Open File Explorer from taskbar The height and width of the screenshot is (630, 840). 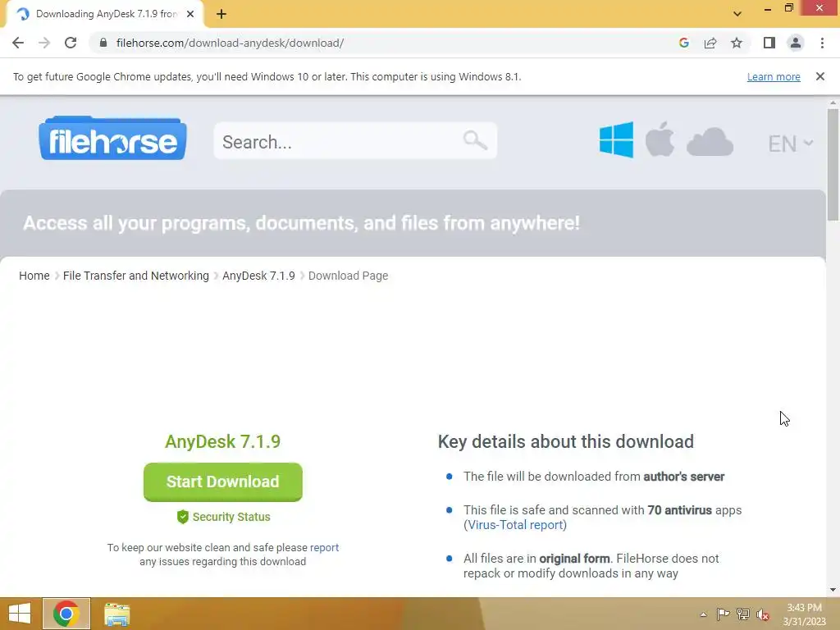[x=116, y=614]
